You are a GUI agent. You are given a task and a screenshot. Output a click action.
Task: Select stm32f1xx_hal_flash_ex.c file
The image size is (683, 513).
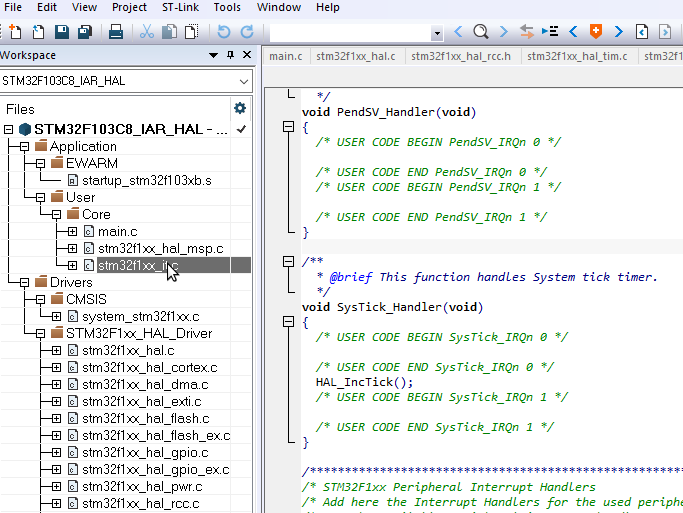point(156,436)
